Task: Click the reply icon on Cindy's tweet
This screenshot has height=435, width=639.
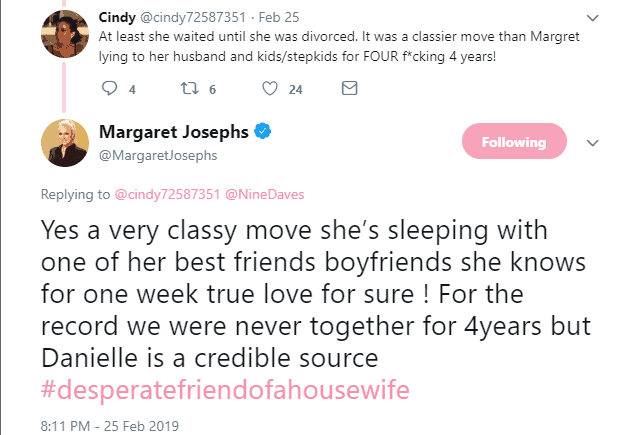Action: tap(111, 89)
